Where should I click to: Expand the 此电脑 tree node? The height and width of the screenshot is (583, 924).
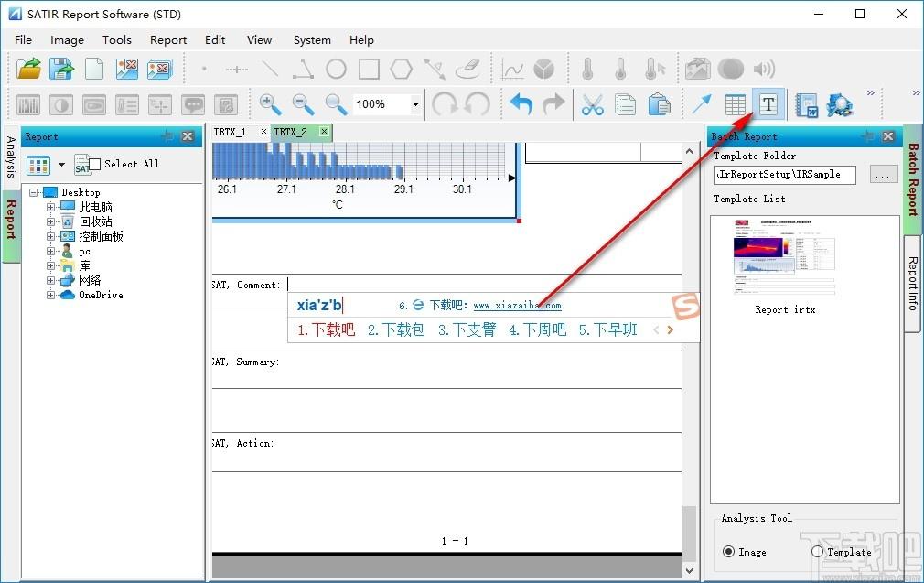(x=50, y=207)
